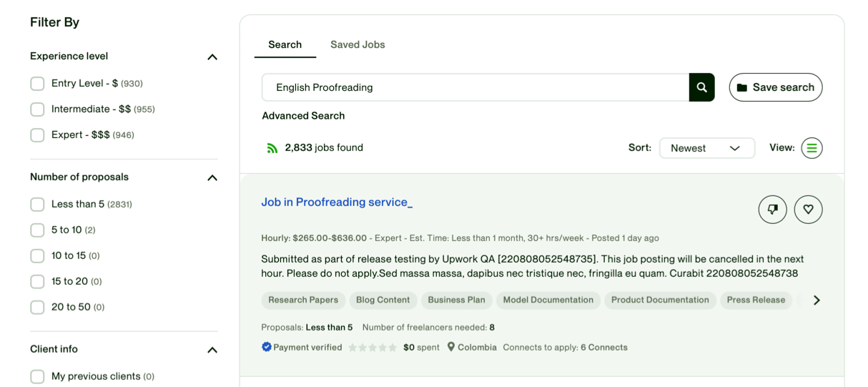
Task: Collapse the Number of proposals section
Action: 212,177
